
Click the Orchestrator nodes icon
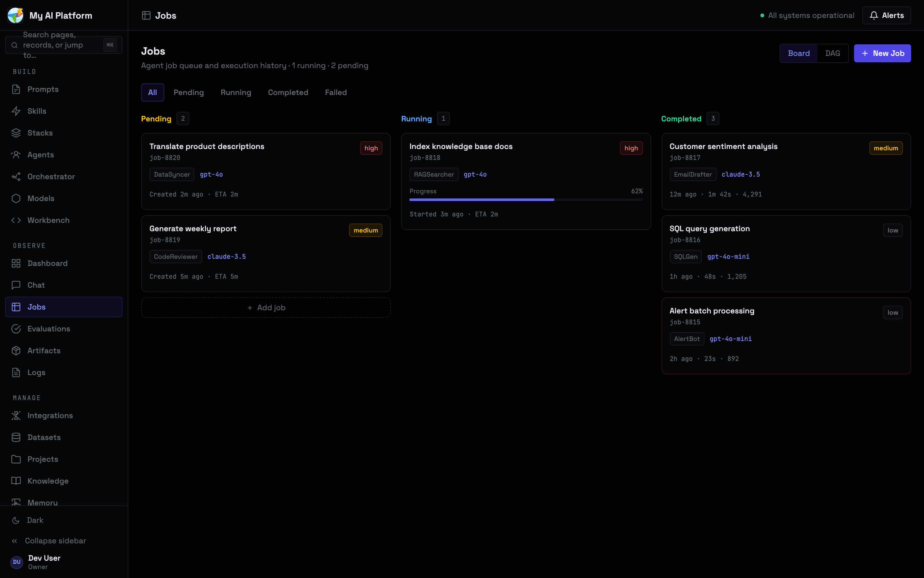pyautogui.click(x=16, y=176)
